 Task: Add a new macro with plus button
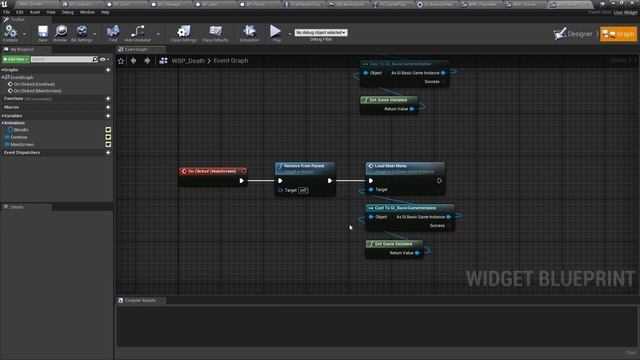pyautogui.click(x=108, y=107)
